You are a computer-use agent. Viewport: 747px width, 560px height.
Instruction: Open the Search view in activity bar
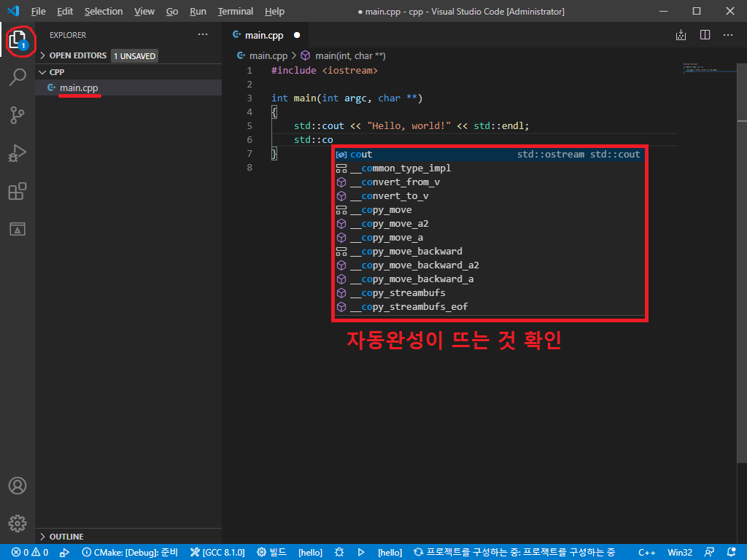(x=18, y=77)
